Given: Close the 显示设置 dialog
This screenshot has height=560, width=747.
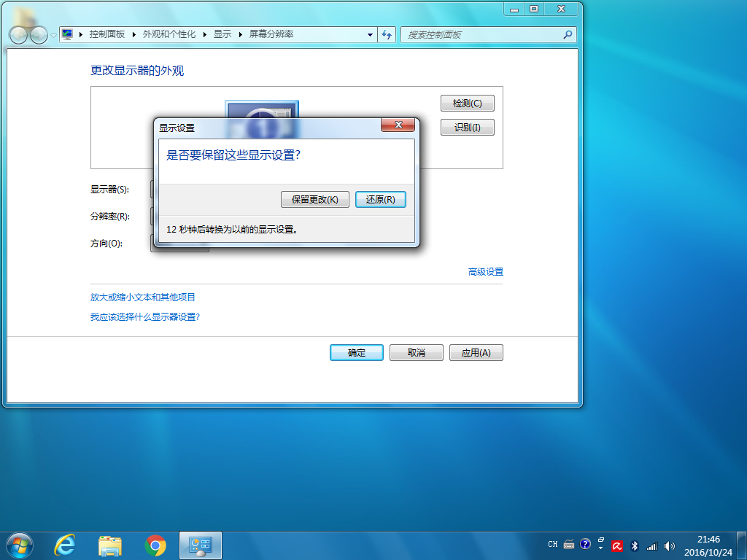Looking at the screenshot, I should tap(398, 125).
